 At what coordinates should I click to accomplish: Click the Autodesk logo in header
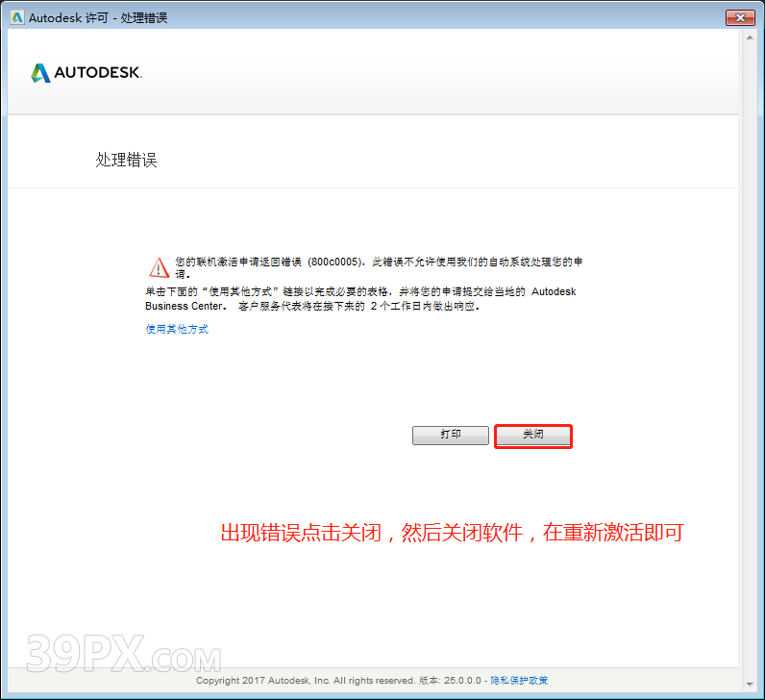[86, 73]
